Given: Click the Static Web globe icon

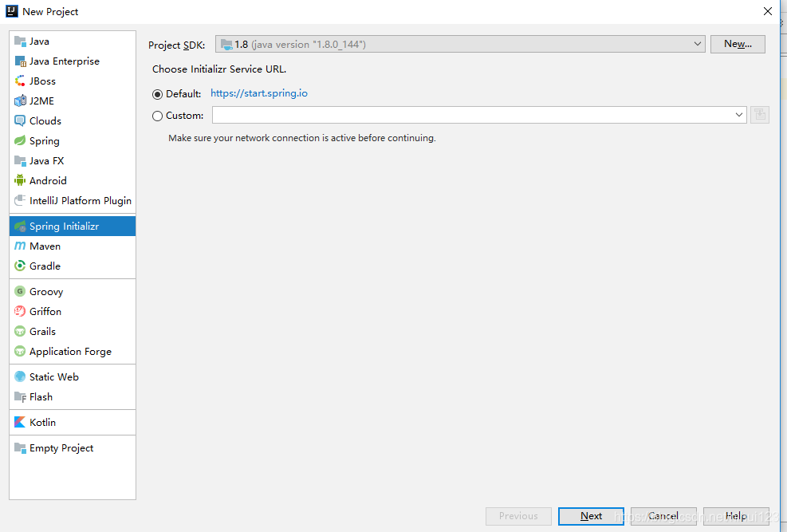Looking at the screenshot, I should coord(20,377).
